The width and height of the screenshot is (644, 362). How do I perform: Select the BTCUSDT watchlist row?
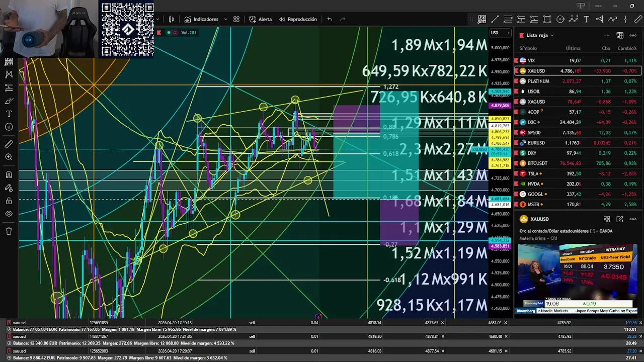coord(578,163)
